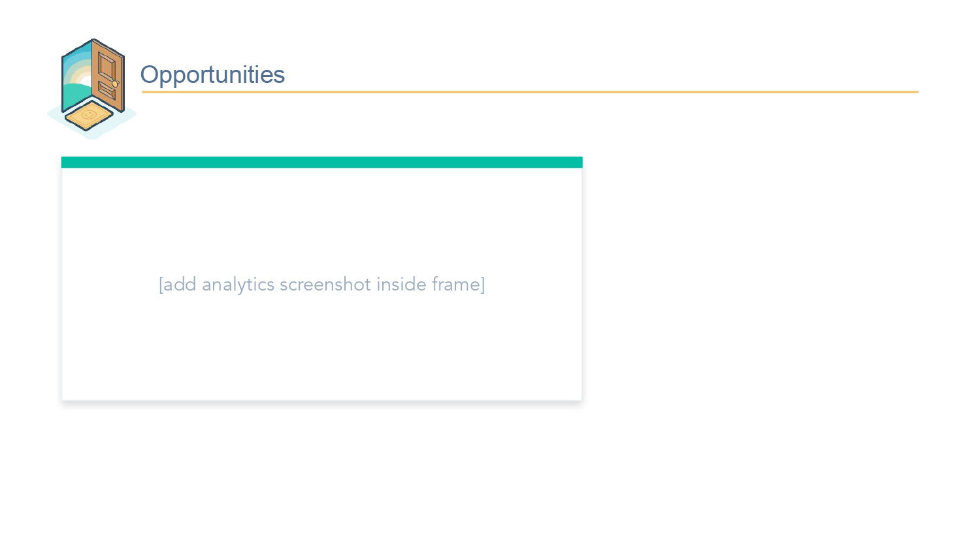Click the open door illustration icon
The width and height of the screenshot is (980, 551).
92,89
